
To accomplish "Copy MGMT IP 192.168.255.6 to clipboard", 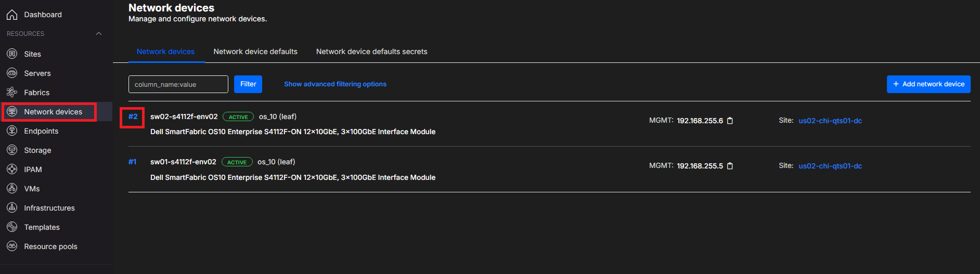I will point(730,121).
